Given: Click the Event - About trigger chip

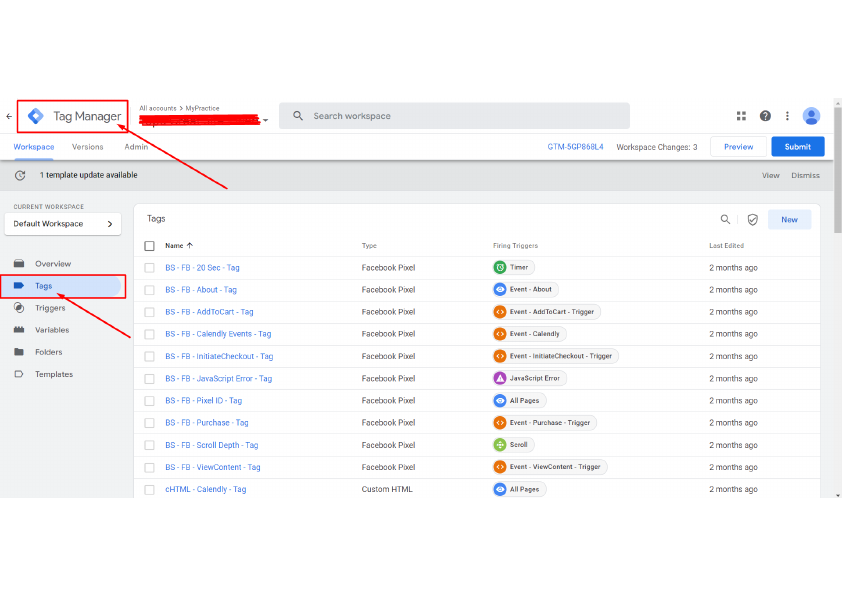Looking at the screenshot, I should pos(526,289).
